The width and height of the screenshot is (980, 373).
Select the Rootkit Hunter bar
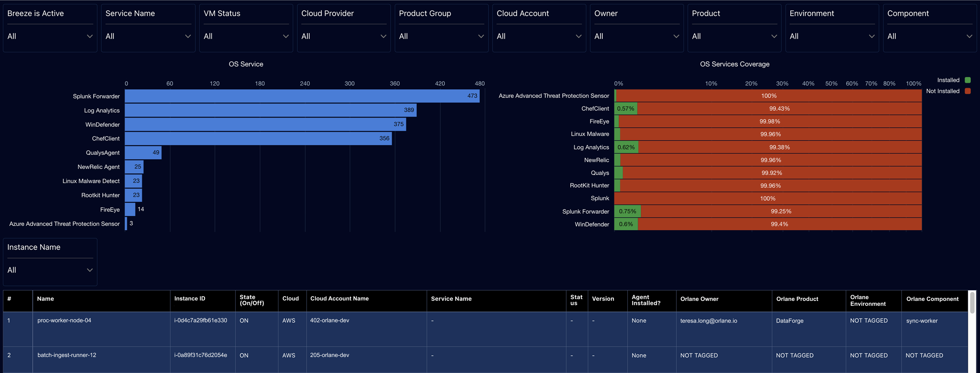click(133, 195)
